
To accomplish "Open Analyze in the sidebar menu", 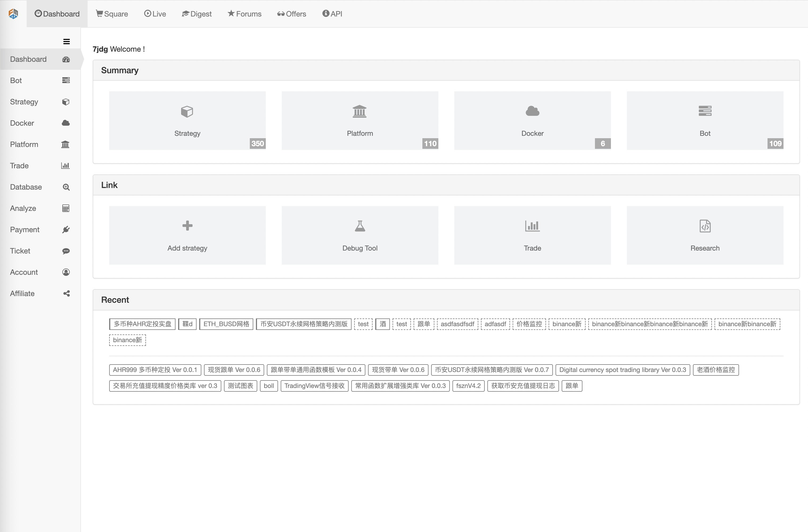I will pos(40,208).
